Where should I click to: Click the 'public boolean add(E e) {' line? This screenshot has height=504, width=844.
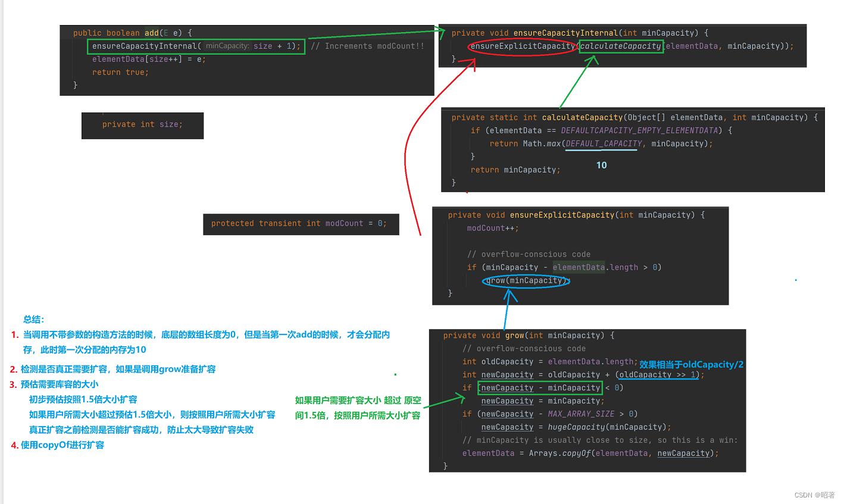[x=132, y=33]
